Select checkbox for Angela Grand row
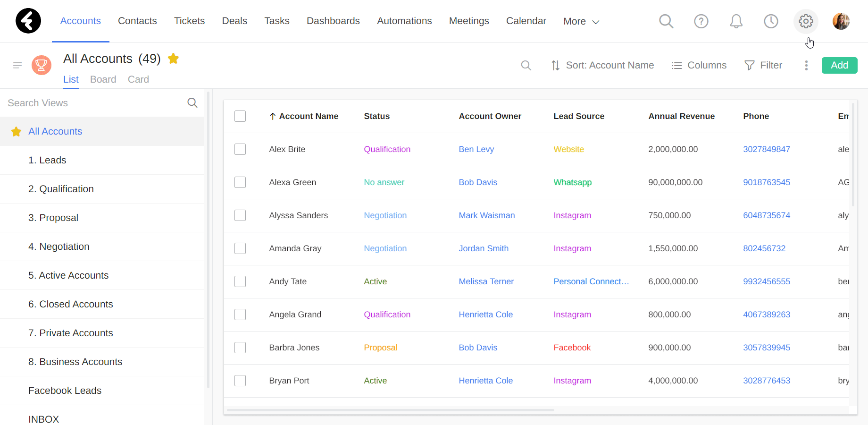This screenshot has width=868, height=425. pyautogui.click(x=240, y=314)
